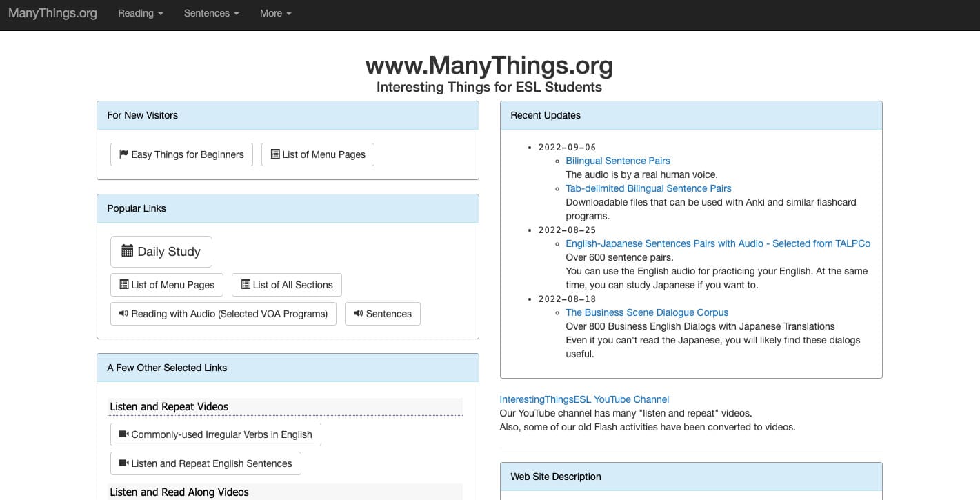The image size is (980, 500).
Task: Open Easy Things for Beginners
Action: pos(181,154)
